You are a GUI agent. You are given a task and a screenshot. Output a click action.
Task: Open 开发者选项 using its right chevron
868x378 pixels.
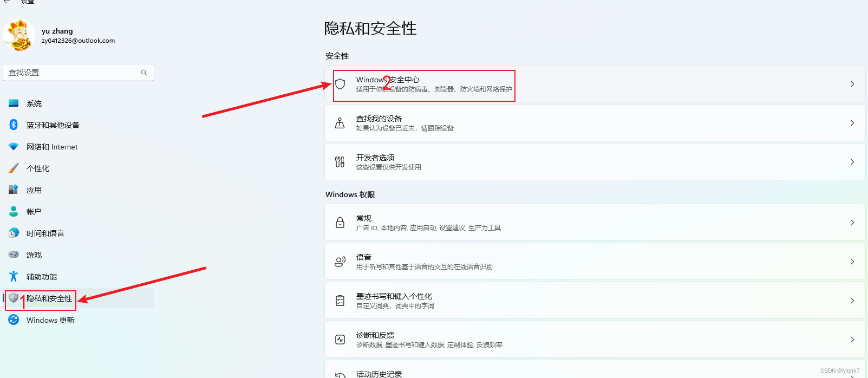[x=852, y=162]
